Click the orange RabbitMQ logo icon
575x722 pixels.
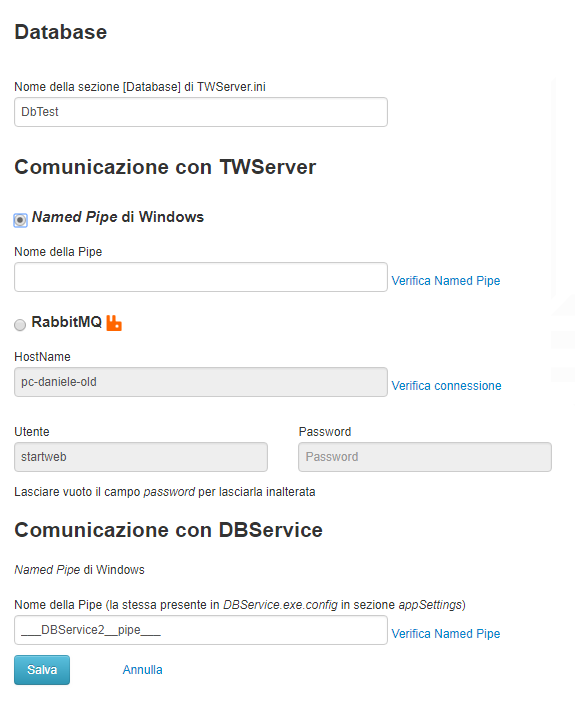click(x=114, y=323)
